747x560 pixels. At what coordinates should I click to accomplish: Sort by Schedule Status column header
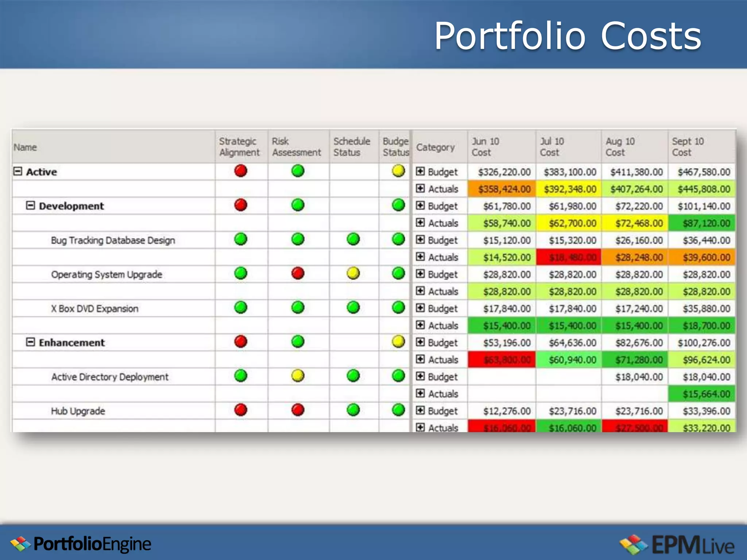click(x=354, y=147)
